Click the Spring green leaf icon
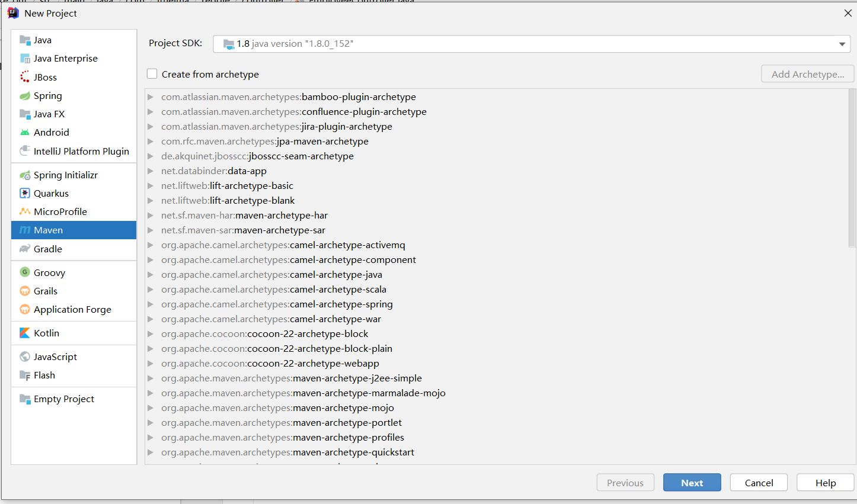Screen dimensions: 857x504 click(x=25, y=96)
